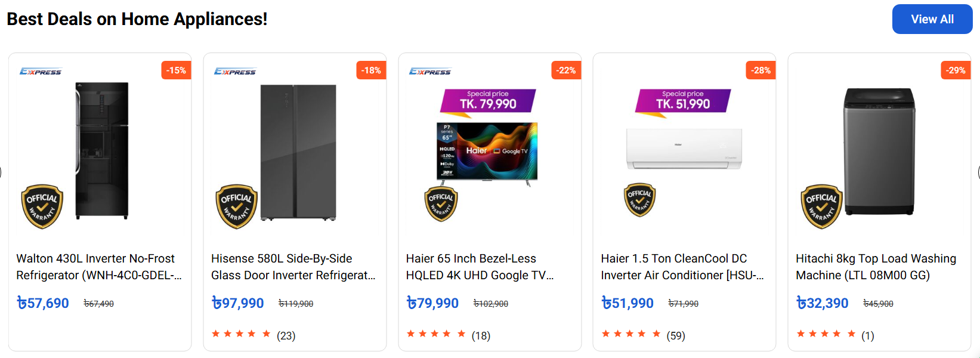Click the fifth star rating on Hisense refrigerator
The image size is (980, 358).
pyautogui.click(x=266, y=334)
